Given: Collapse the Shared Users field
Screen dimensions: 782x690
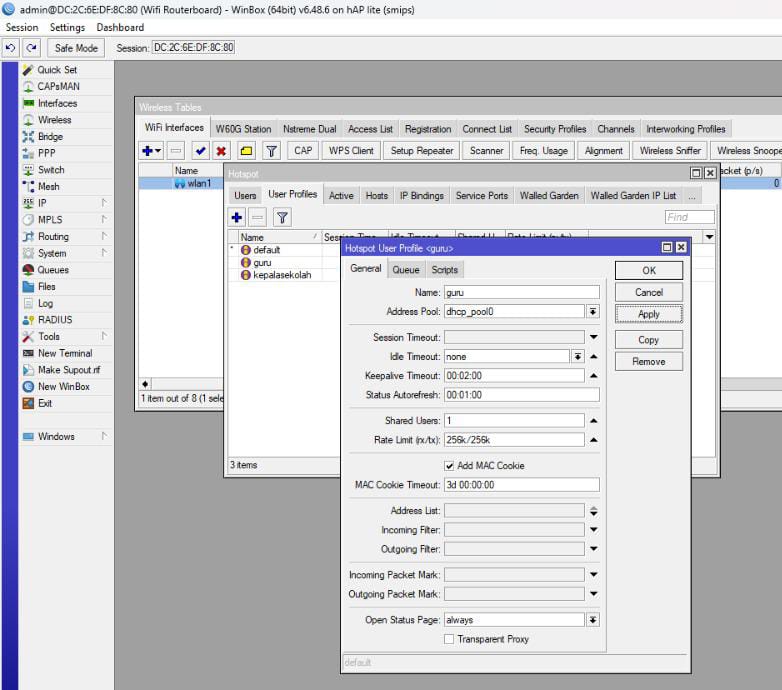Looking at the screenshot, I should pos(593,421).
